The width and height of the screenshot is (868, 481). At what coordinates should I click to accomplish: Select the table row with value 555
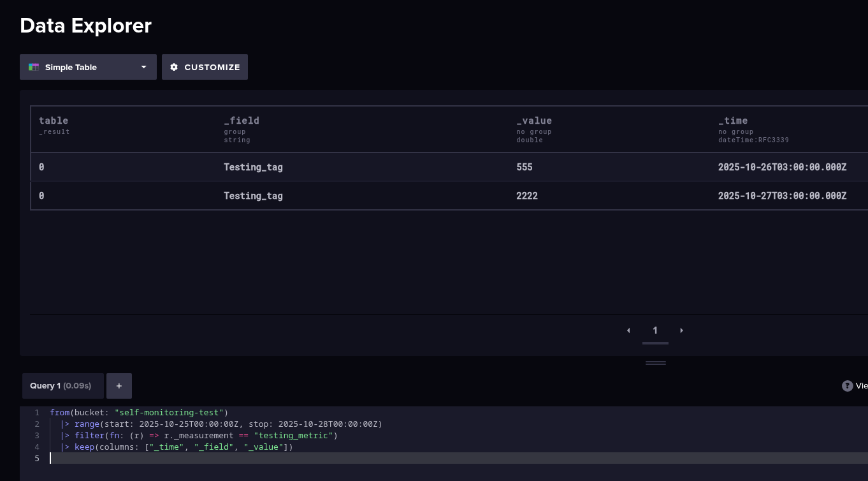pos(382,166)
